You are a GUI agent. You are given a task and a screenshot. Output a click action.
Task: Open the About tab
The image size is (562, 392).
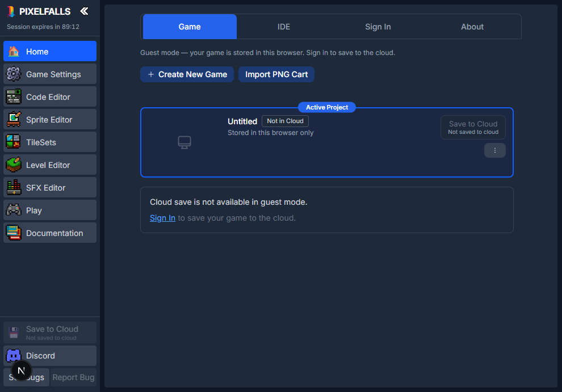pyautogui.click(x=472, y=27)
